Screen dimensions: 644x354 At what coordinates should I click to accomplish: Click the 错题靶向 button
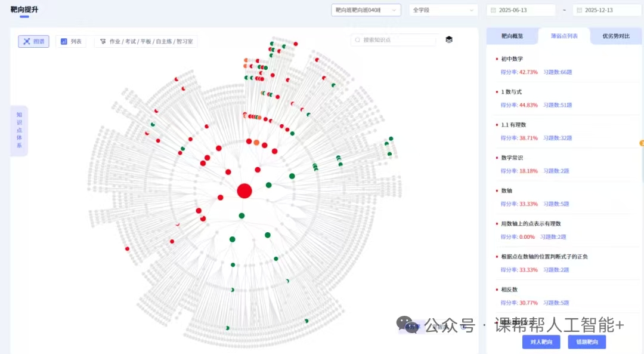[x=587, y=342]
